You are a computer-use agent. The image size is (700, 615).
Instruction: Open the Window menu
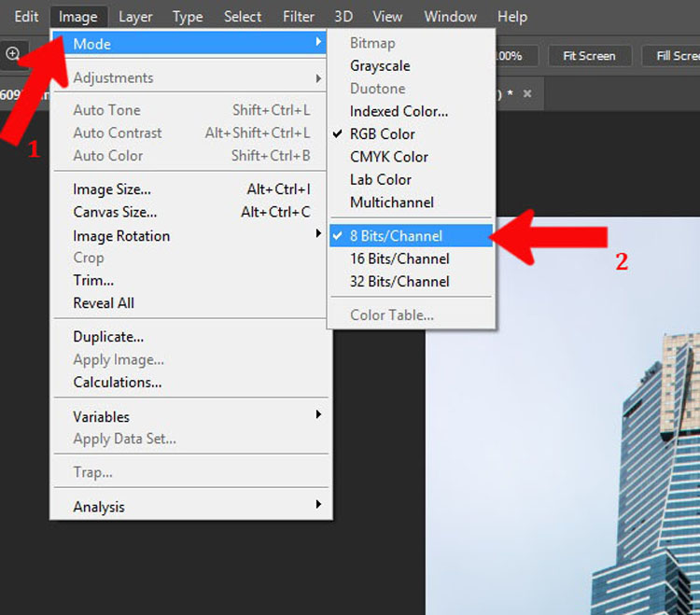[450, 17]
